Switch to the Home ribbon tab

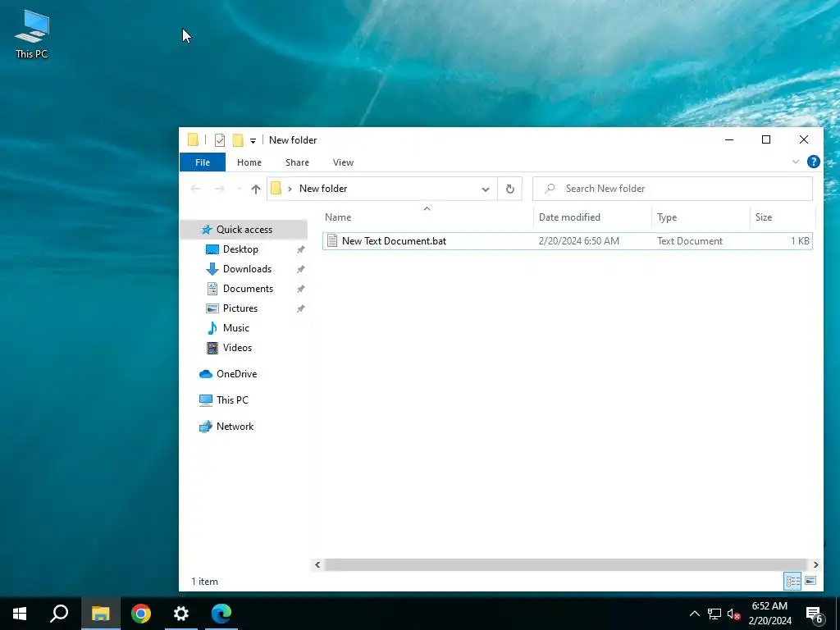(249, 162)
